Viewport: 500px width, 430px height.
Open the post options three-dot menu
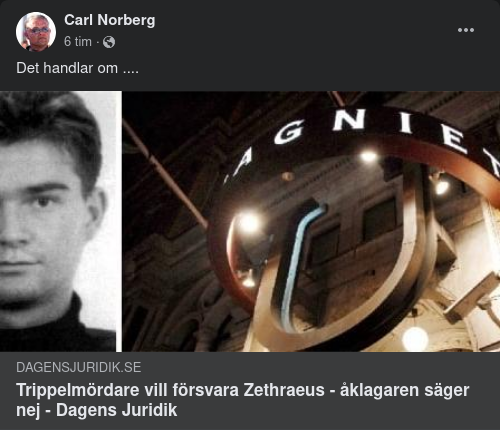[466, 30]
